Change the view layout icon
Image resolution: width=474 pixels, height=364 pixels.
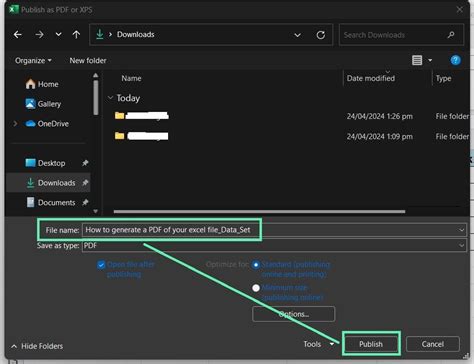point(417,60)
